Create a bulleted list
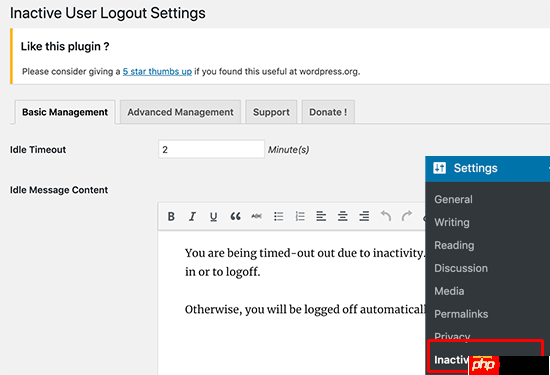This screenshot has height=375, width=550. (x=279, y=216)
